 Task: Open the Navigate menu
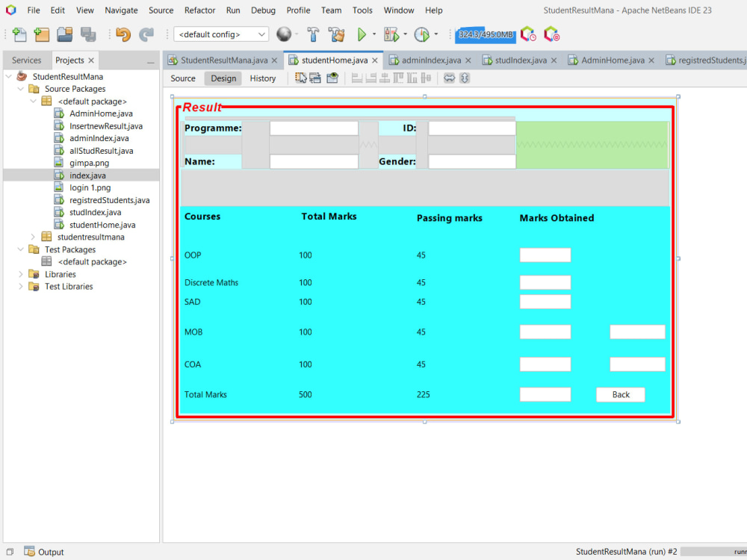click(121, 10)
